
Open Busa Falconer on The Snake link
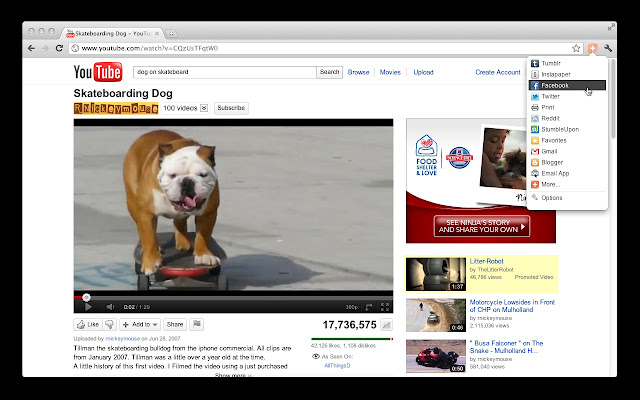coord(506,347)
